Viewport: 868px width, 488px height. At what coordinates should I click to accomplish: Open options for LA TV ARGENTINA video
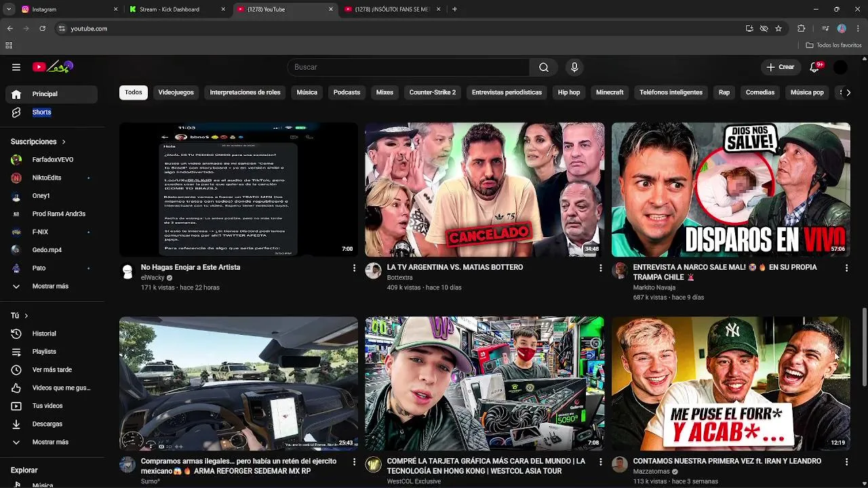600,268
